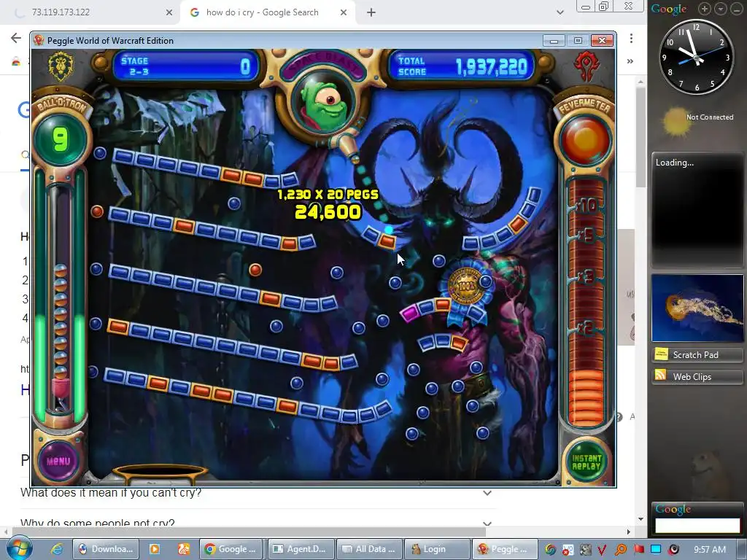Close the 73.119.173.122 tab

169,12
